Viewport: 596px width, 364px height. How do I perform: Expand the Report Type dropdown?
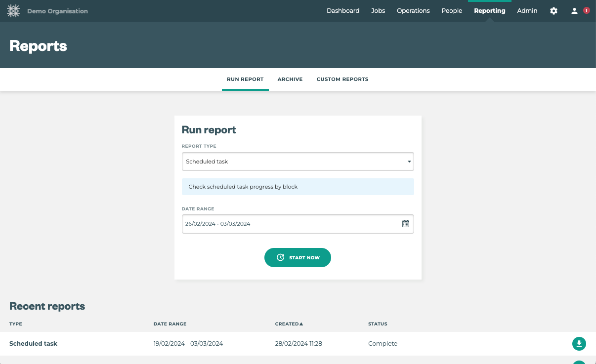298,162
